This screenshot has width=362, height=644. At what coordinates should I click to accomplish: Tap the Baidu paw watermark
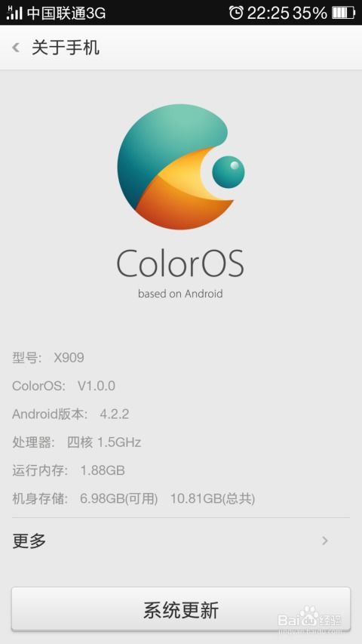pos(310,616)
